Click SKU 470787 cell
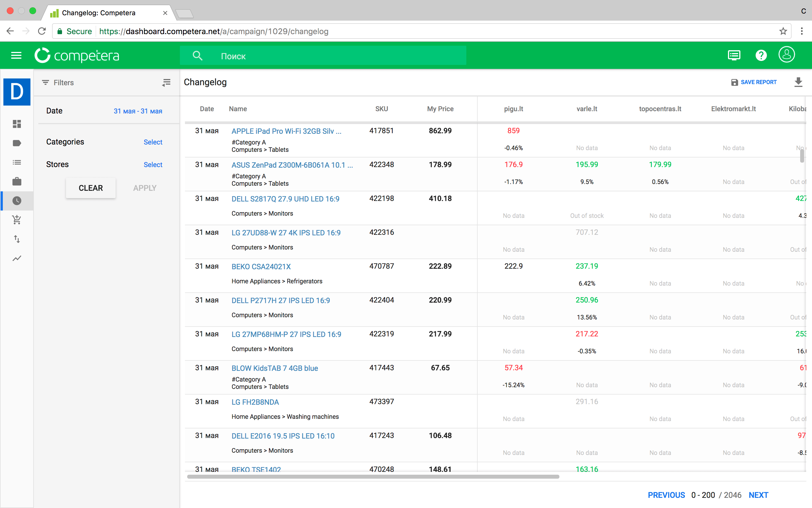 (381, 266)
